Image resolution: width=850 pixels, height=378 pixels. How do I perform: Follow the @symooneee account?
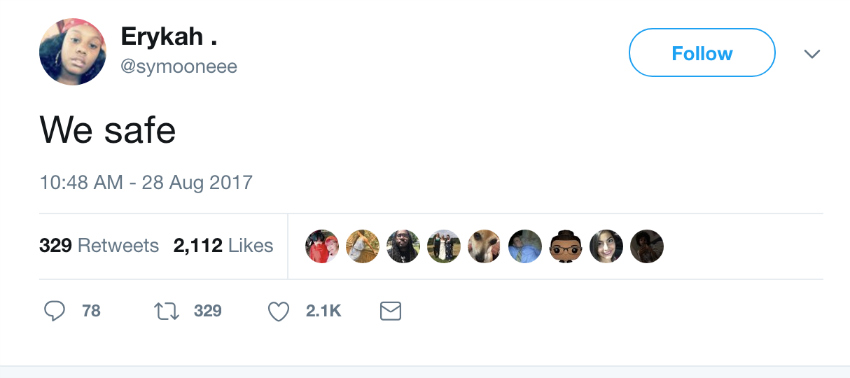click(x=702, y=53)
